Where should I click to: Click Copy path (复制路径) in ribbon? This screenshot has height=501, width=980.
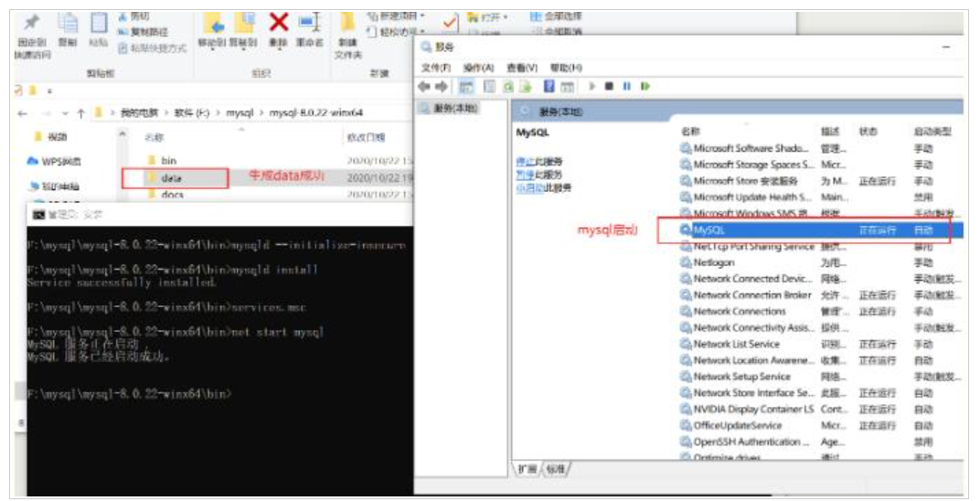tap(143, 32)
